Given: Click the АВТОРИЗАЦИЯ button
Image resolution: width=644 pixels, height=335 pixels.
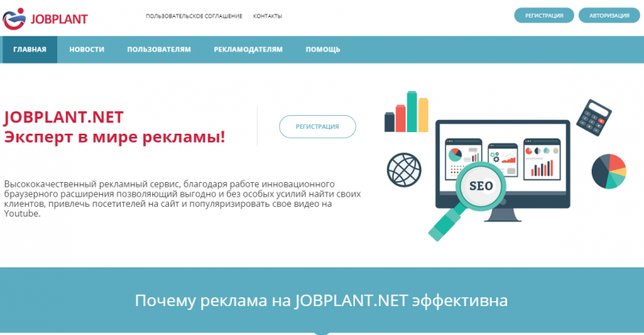Looking at the screenshot, I should click(609, 15).
